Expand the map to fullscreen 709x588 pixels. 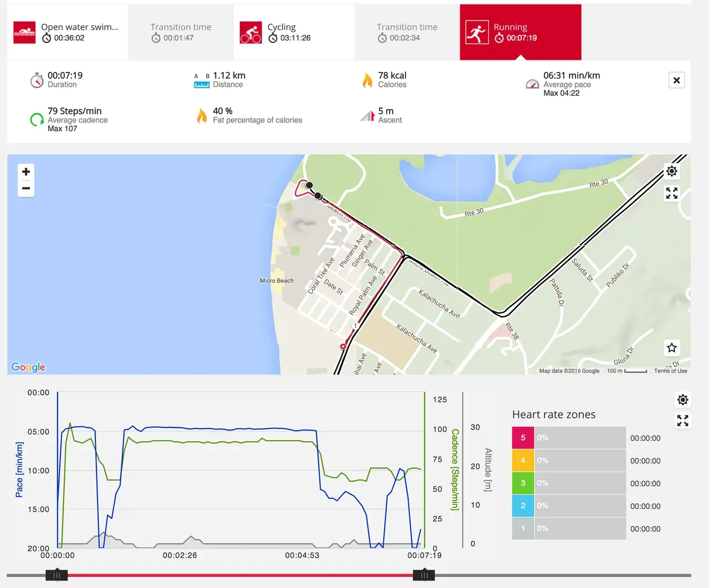coord(671,193)
